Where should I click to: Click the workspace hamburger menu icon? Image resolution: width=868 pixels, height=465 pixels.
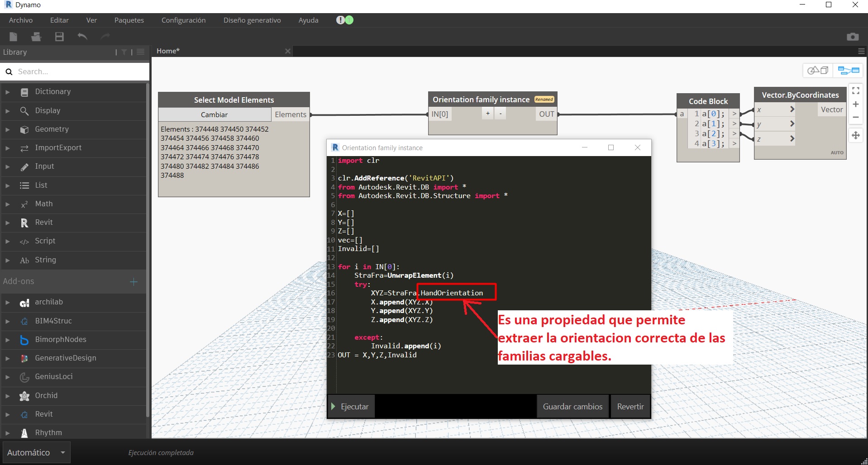(x=862, y=52)
